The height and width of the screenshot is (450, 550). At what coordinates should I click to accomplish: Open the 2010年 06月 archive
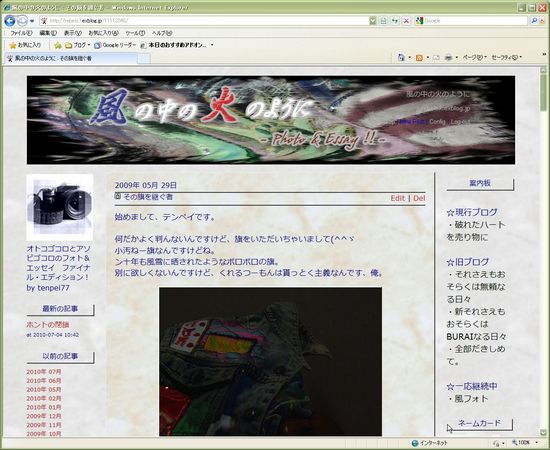[x=44, y=381]
